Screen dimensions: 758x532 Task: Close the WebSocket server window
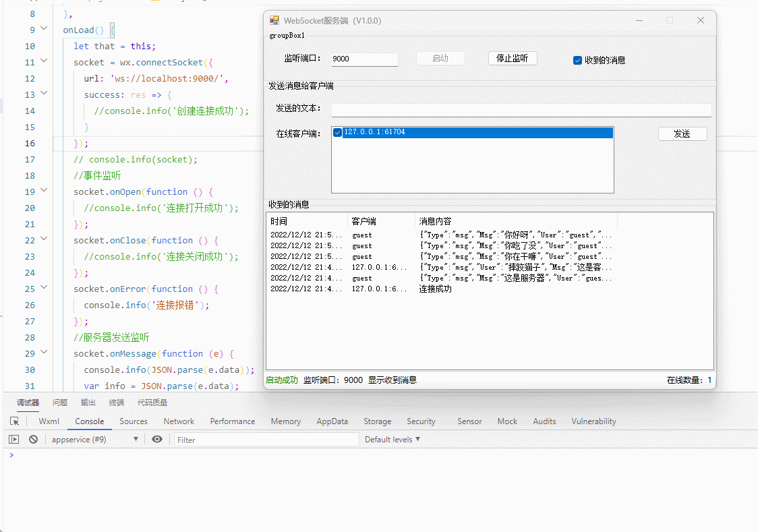coord(701,20)
